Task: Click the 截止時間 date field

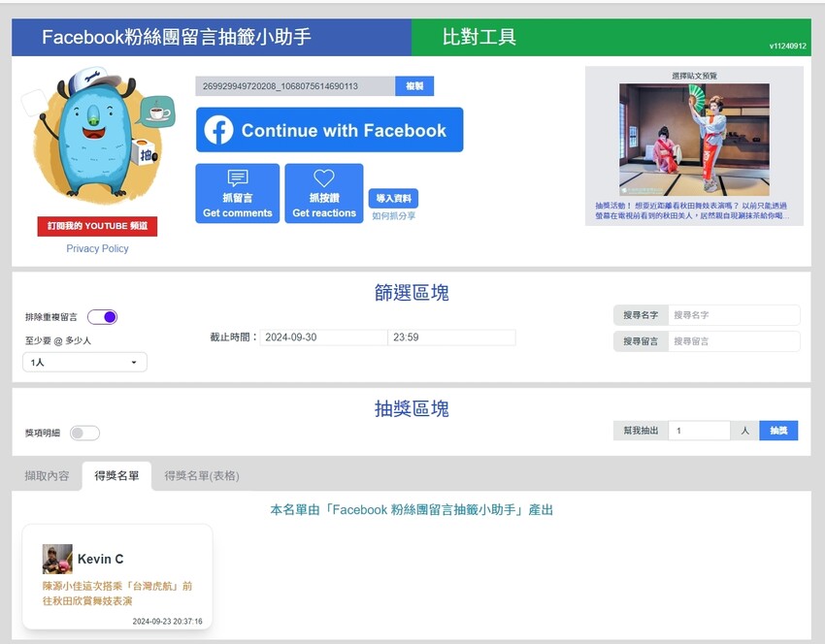Action: pyautogui.click(x=323, y=338)
